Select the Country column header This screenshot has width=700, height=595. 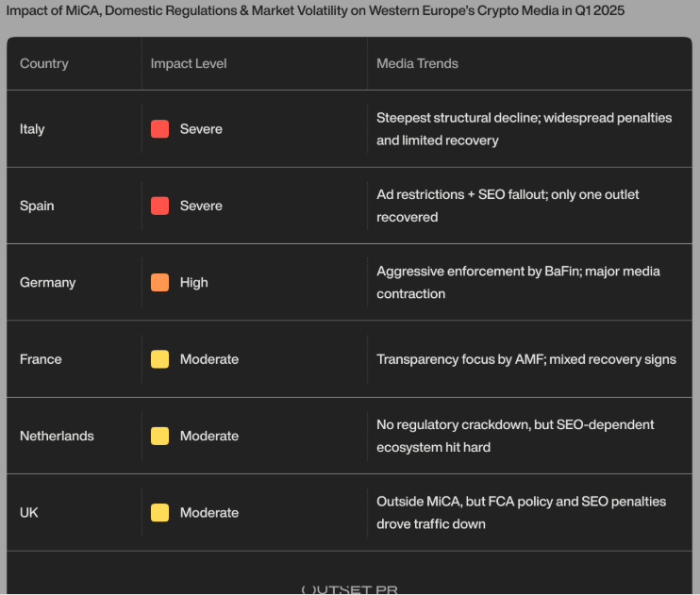[44, 63]
